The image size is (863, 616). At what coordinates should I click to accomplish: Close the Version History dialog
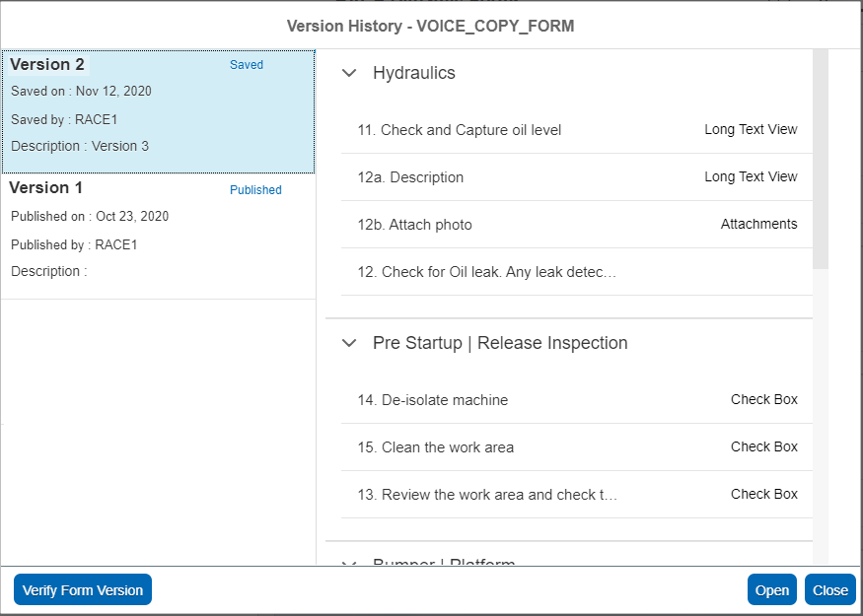coord(829,590)
